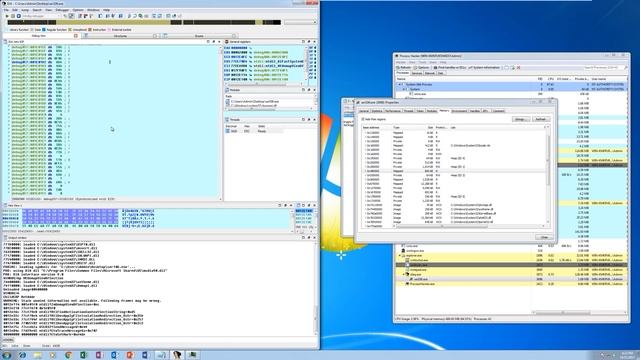Close the Output window panel in IDA
The image size is (640, 360).
coord(314,238)
